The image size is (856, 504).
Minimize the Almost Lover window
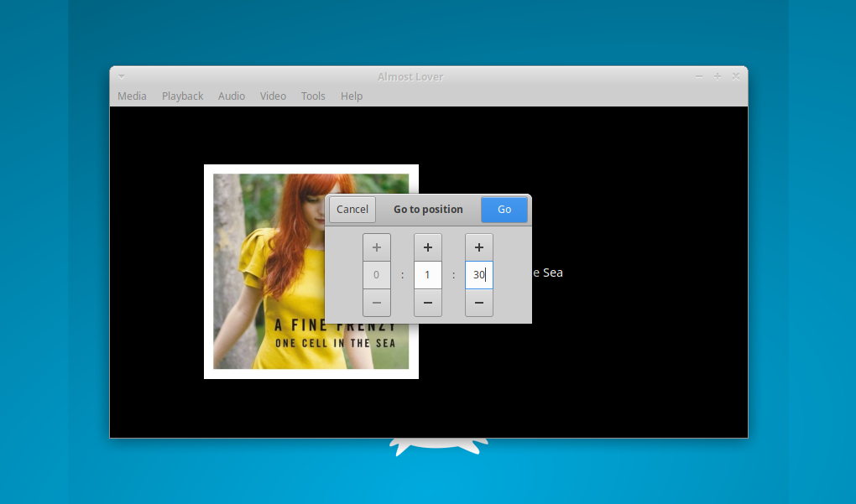point(699,76)
